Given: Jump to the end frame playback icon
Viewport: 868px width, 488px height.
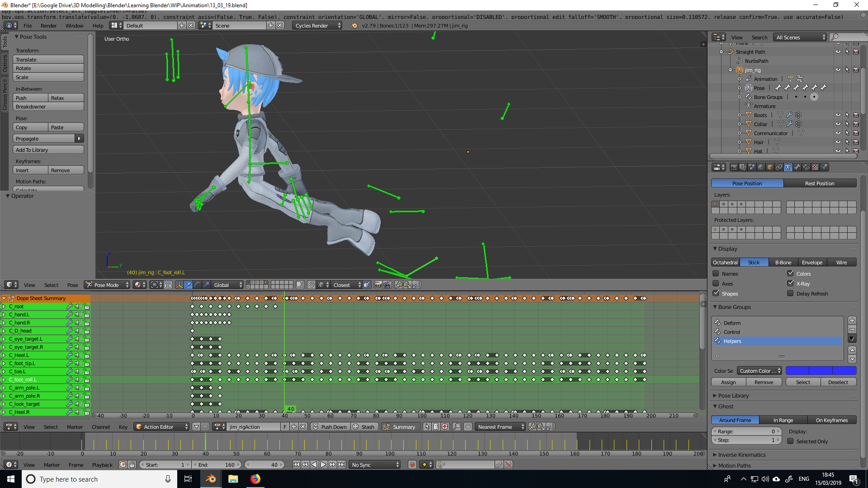Looking at the screenshot, I should tap(342, 465).
